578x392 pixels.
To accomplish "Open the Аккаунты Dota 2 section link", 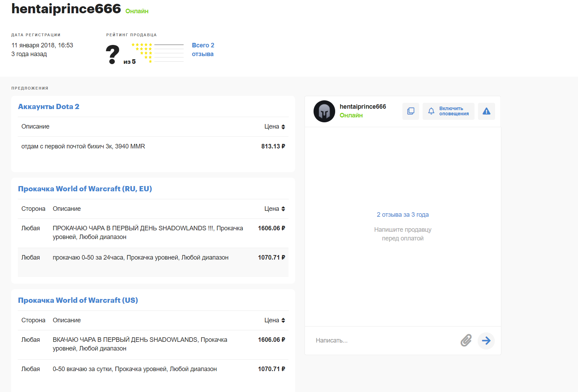I will (x=49, y=107).
